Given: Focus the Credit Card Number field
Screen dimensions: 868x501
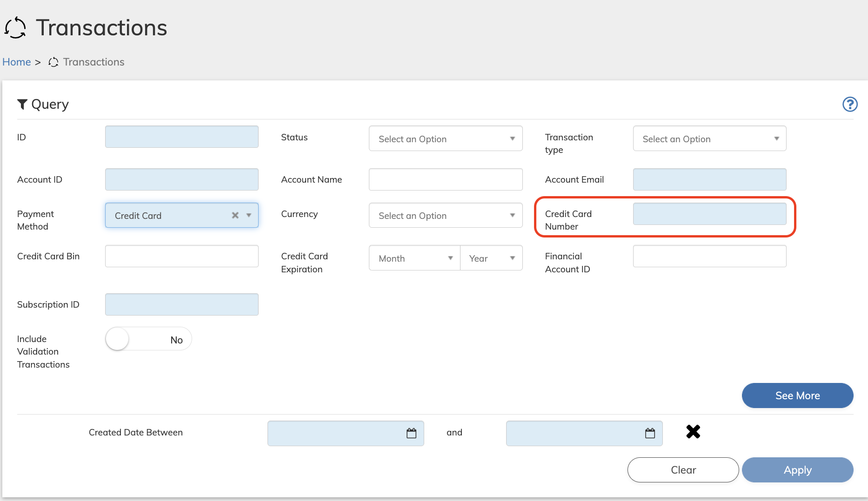Looking at the screenshot, I should pyautogui.click(x=709, y=214).
